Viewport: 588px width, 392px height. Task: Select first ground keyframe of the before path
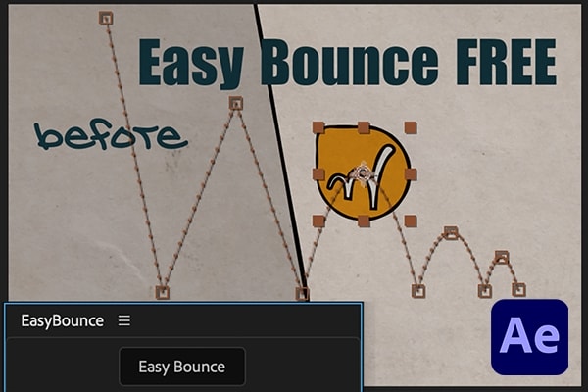[x=163, y=292]
